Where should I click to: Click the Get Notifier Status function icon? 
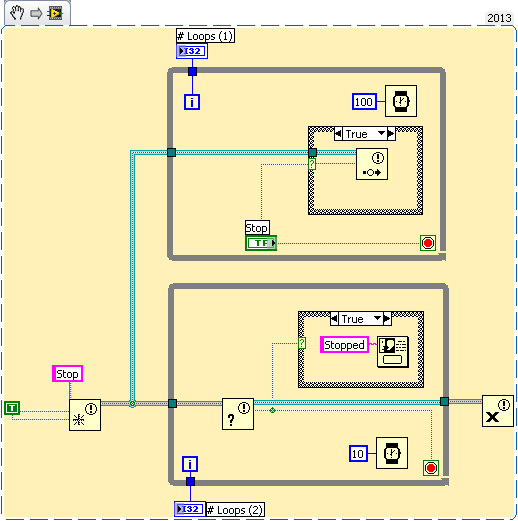coord(238,414)
